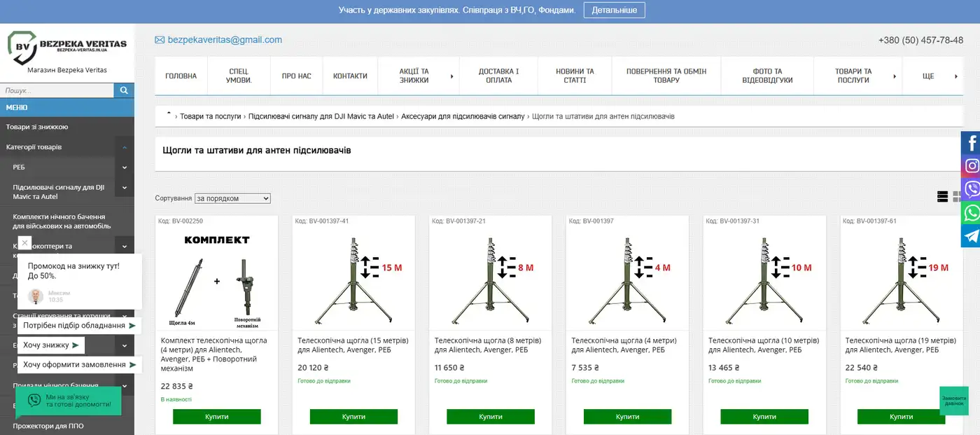Image resolution: width=980 pixels, height=435 pixels.
Task: Click the search magnifier button
Action: [x=124, y=90]
